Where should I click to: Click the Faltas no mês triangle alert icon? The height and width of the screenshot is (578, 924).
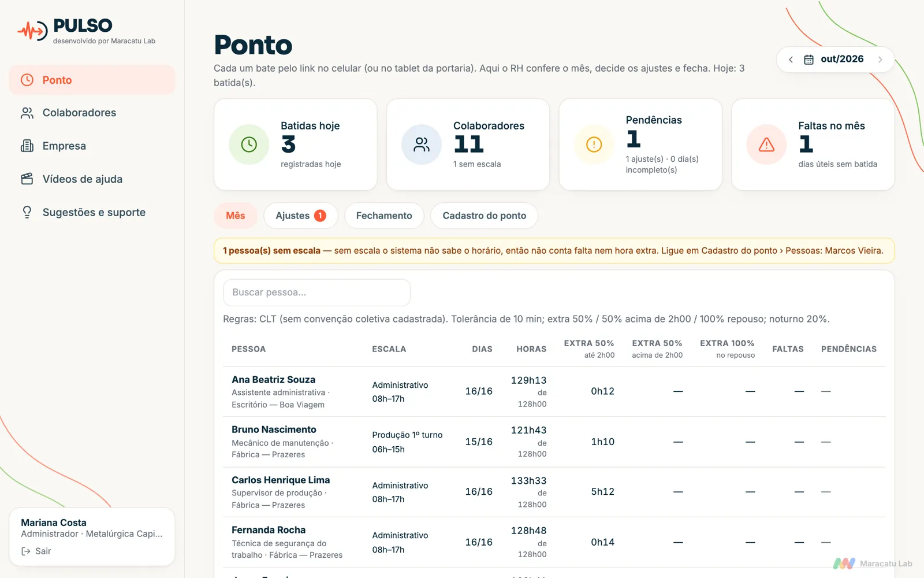click(766, 144)
